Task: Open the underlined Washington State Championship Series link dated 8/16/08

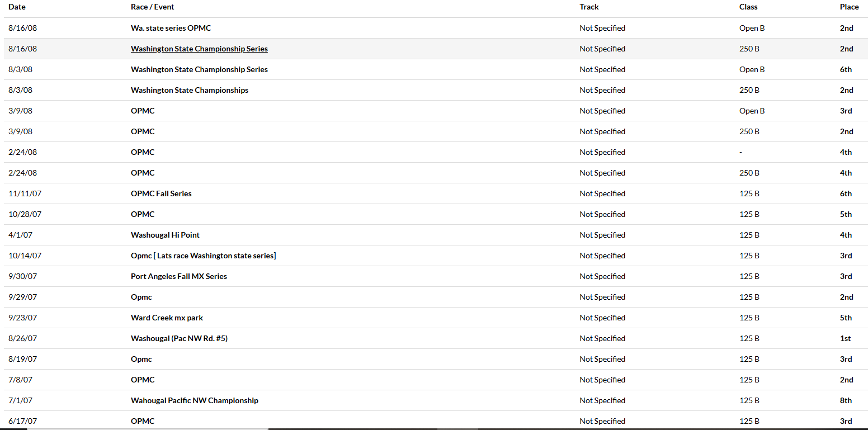Action: 199,49
